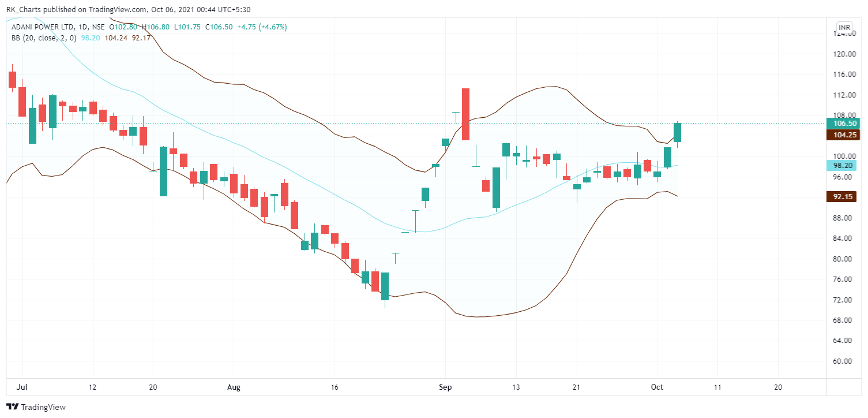
Task: Click the Sep label on the time axis
Action: [446, 387]
